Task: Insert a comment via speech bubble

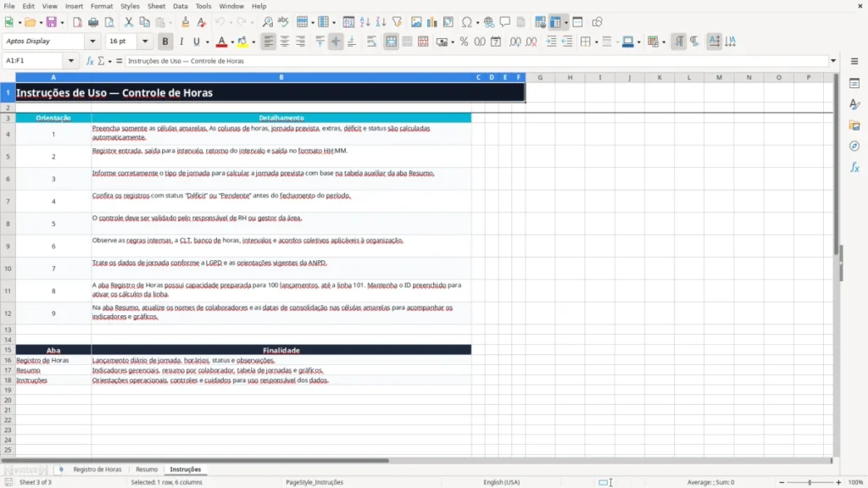Action: pos(505,22)
